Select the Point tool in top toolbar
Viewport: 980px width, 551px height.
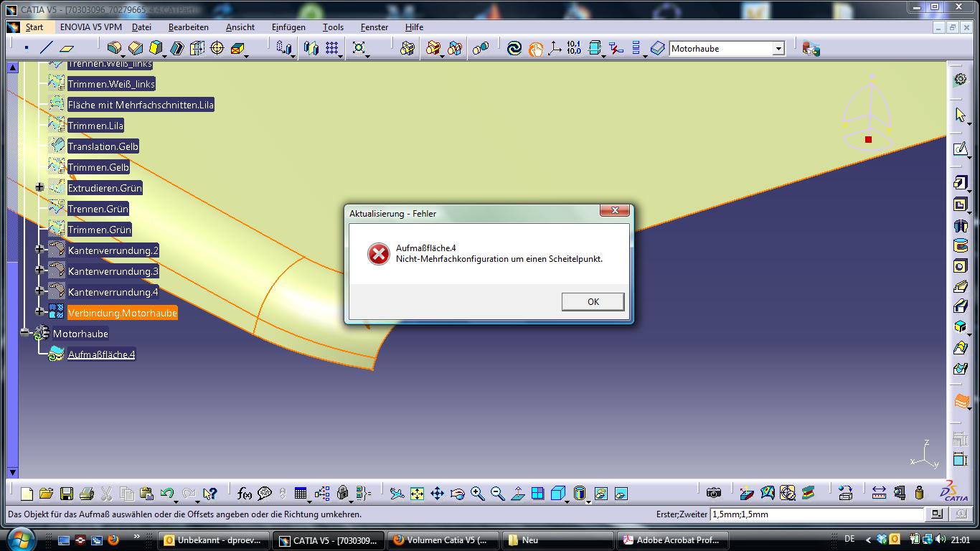[x=27, y=48]
